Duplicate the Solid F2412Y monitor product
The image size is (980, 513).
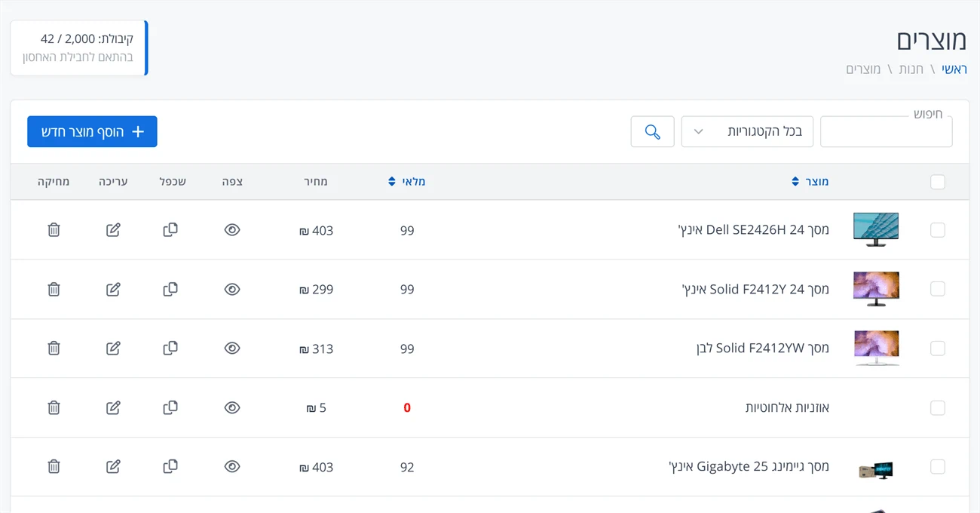[170, 289]
